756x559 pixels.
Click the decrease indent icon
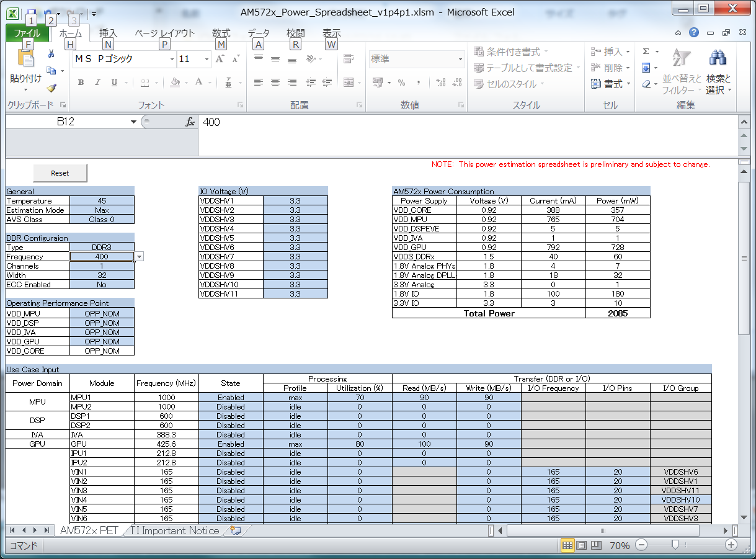[x=311, y=83]
